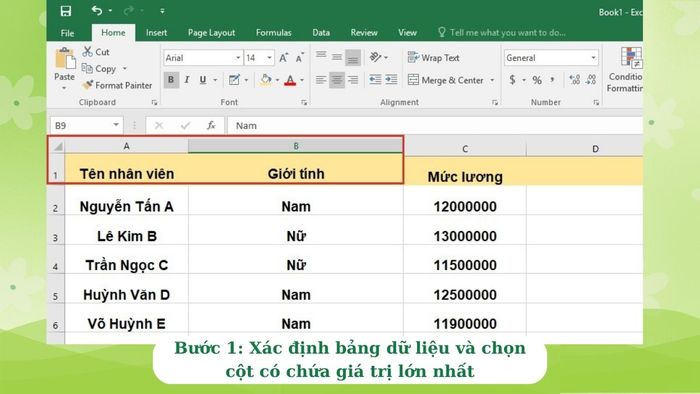Image resolution: width=700 pixels, height=394 pixels.
Task: Click the Tell me what you want box
Action: click(502, 33)
